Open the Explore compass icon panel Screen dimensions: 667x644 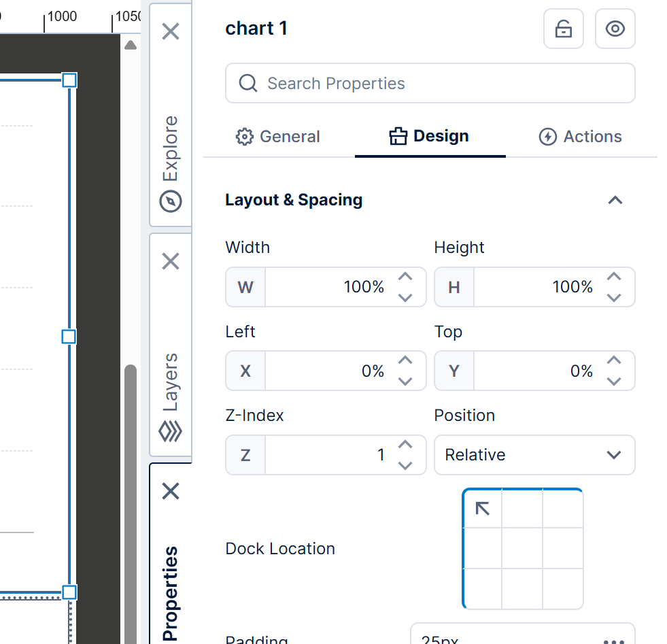click(171, 201)
